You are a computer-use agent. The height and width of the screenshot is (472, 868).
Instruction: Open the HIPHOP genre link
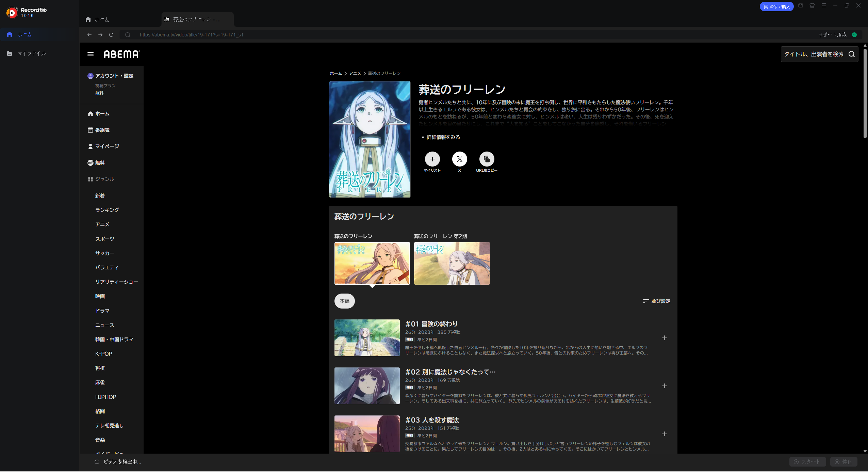[106, 397]
